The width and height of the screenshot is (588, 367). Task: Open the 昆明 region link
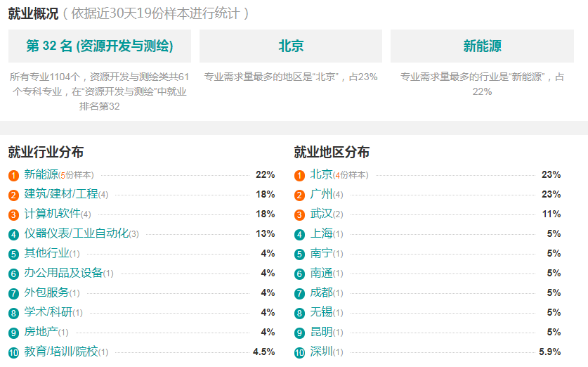click(321, 332)
